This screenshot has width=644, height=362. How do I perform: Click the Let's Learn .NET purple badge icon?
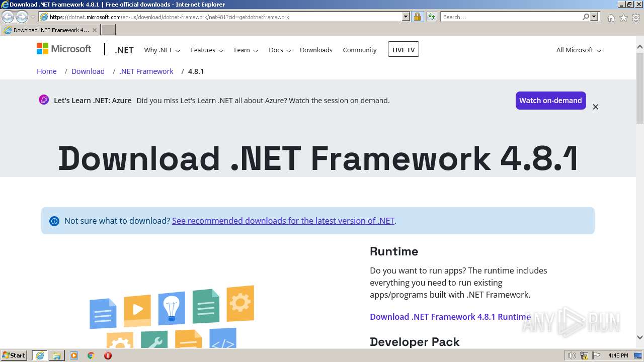44,100
